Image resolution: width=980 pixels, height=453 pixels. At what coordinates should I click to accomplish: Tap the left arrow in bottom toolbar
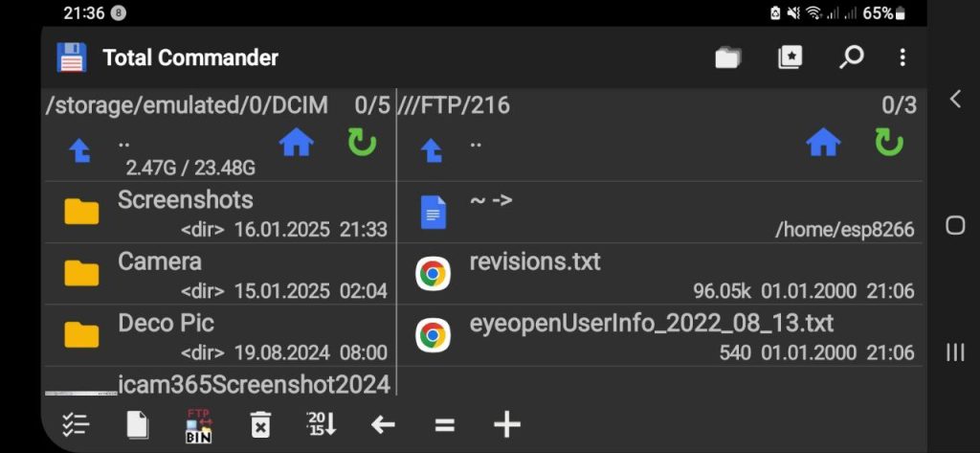(383, 425)
